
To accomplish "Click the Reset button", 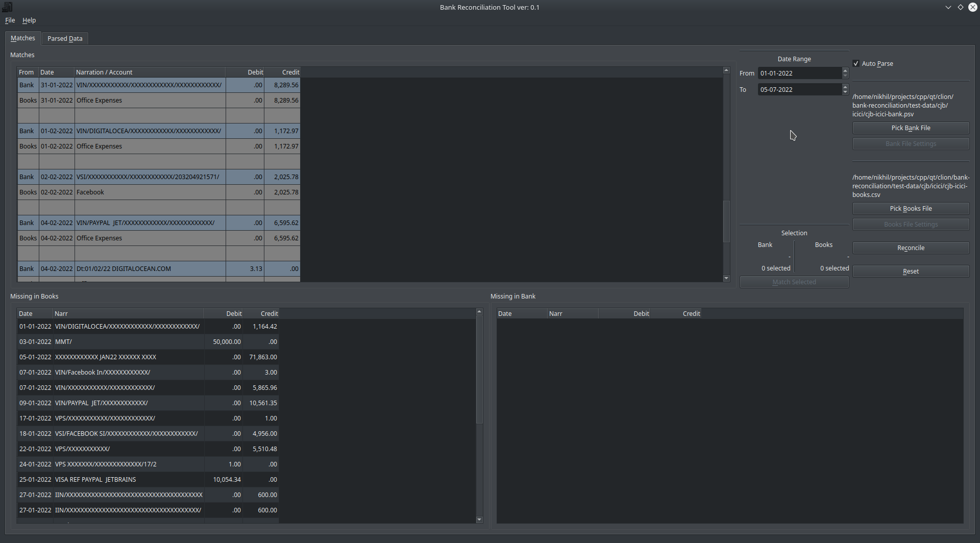I will [911, 271].
